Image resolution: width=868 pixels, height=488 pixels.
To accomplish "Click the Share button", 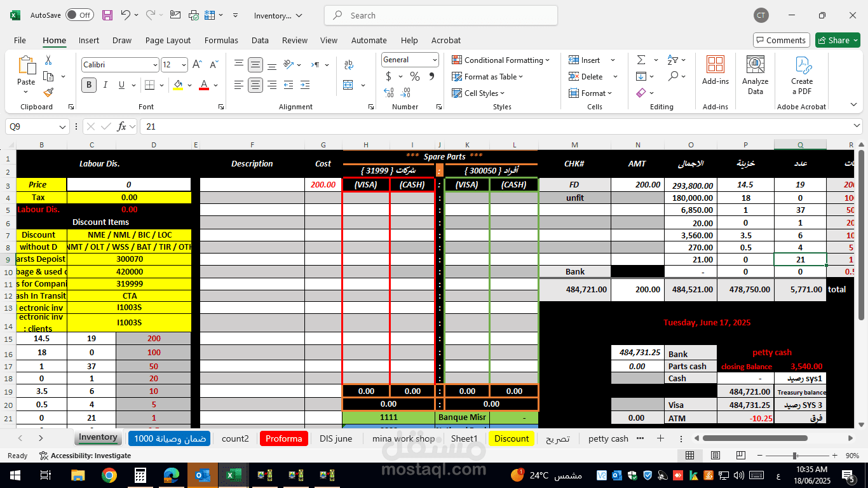I will coord(838,40).
